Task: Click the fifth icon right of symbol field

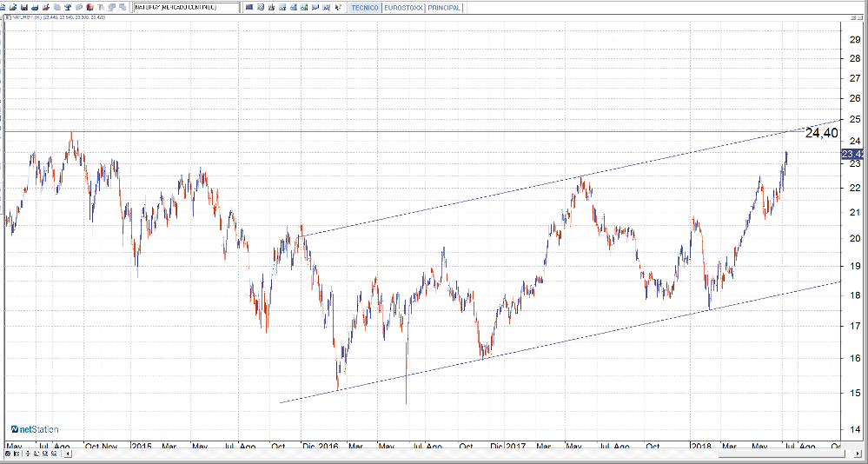Action: (x=294, y=7)
